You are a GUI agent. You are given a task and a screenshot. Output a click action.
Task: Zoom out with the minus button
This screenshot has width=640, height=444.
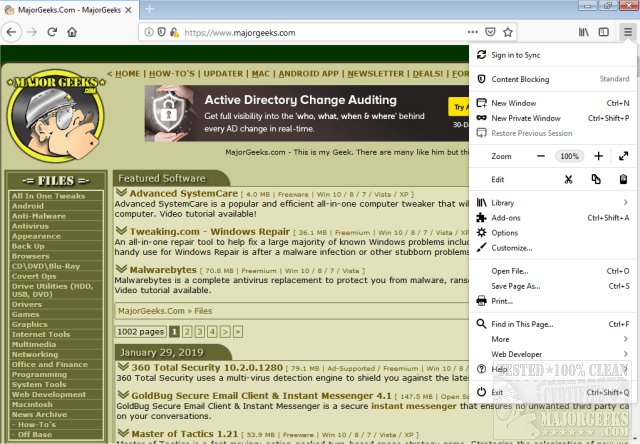click(x=541, y=156)
